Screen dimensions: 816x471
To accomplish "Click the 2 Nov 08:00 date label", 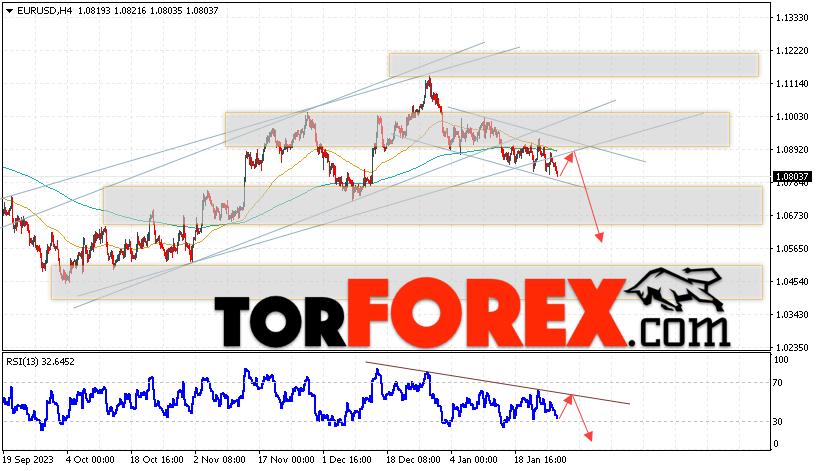I will 219,460.
